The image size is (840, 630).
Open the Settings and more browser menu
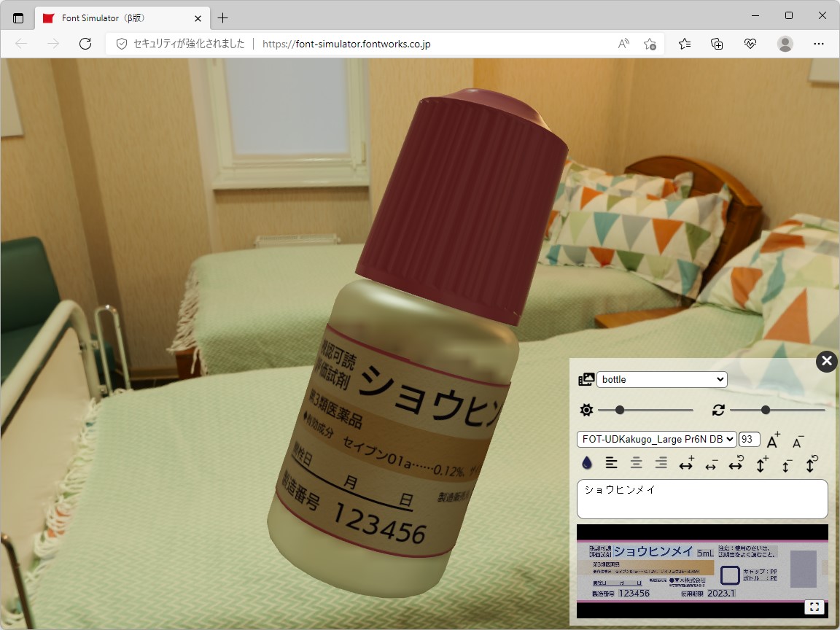point(819,44)
